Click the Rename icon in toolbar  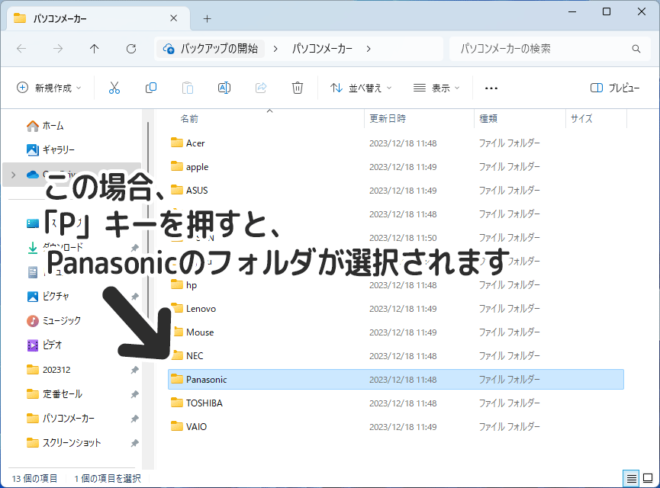(x=224, y=88)
